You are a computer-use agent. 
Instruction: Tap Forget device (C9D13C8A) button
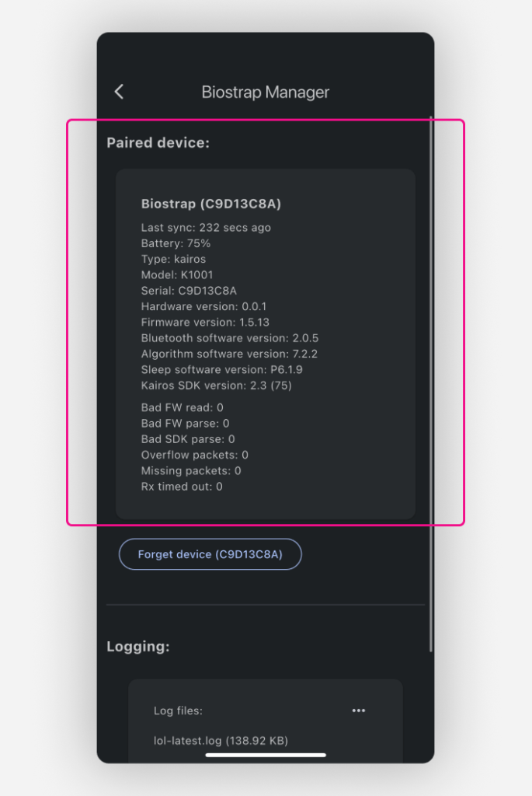tap(210, 553)
